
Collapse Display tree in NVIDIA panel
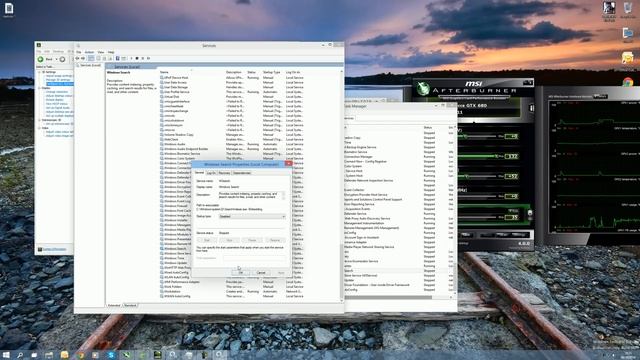tap(40, 88)
